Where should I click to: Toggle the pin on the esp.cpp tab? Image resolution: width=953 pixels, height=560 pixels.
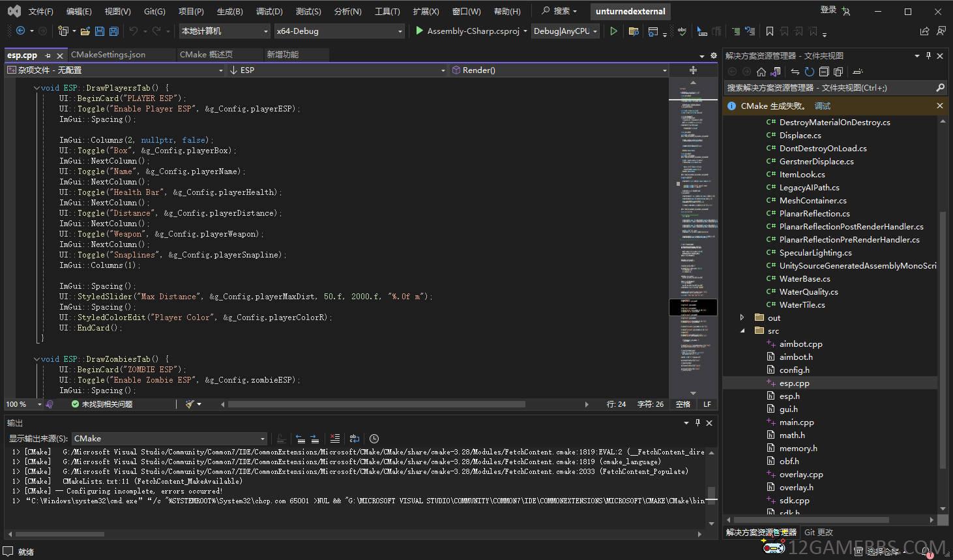pos(48,55)
